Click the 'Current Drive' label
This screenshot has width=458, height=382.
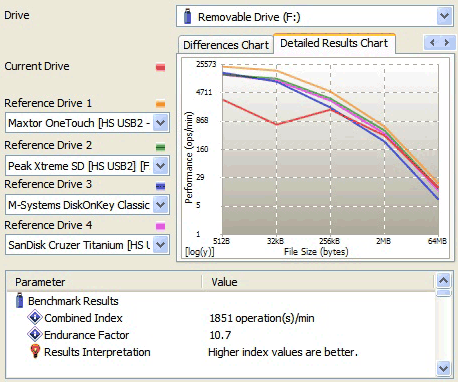click(37, 66)
